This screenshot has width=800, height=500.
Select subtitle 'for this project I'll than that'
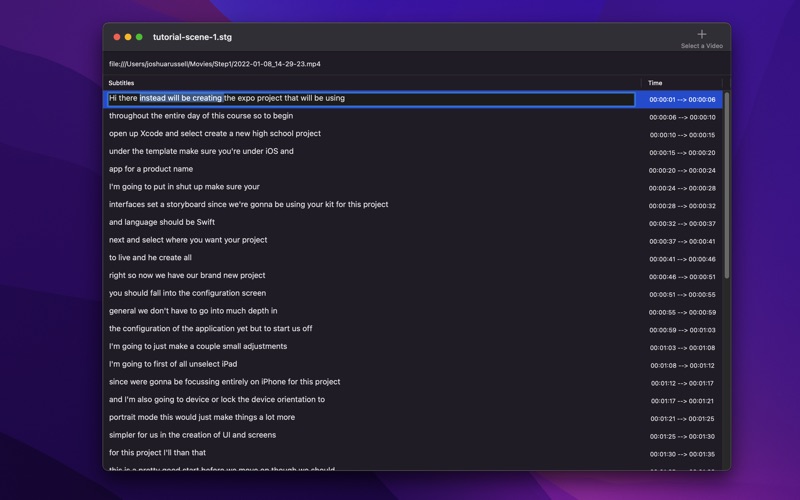(x=157, y=453)
